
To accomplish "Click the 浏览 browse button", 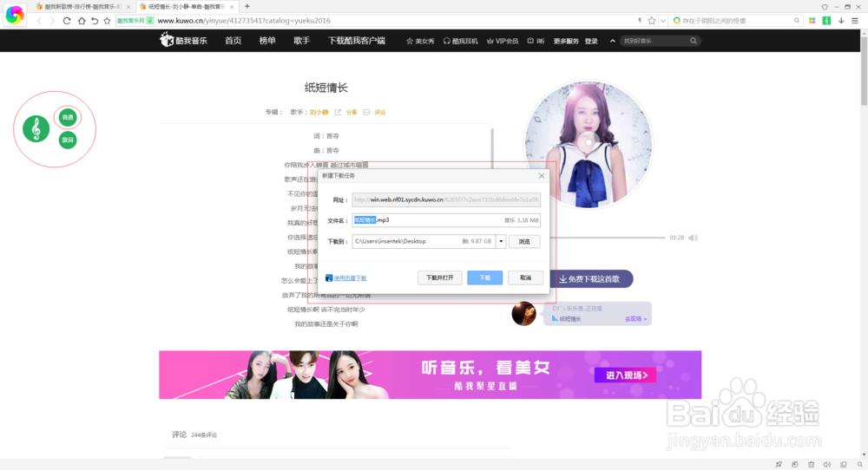I will click(x=524, y=242).
